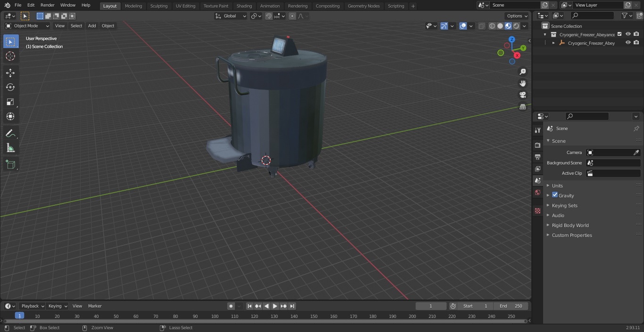Open viewport shading options dropdown arrow
644x332 pixels.
(525, 26)
